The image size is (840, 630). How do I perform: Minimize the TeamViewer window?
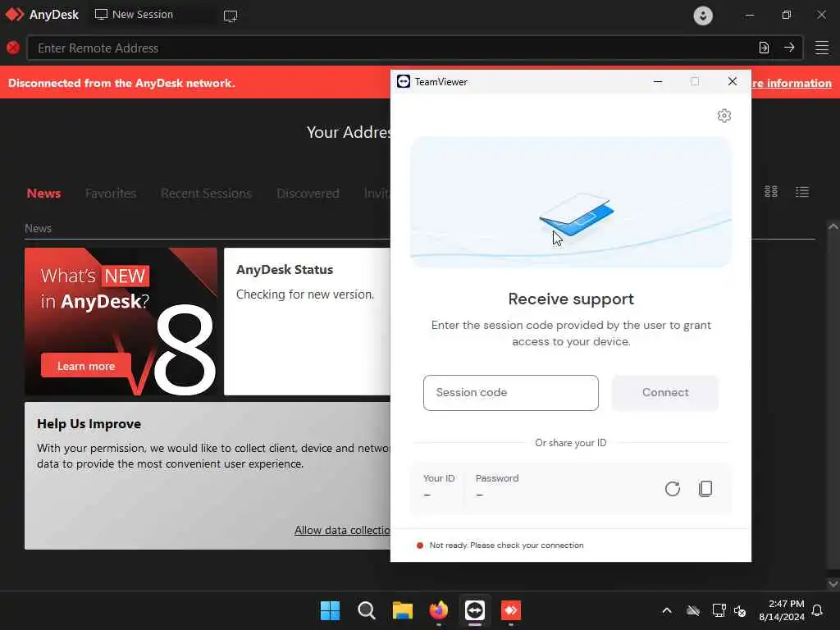point(658,81)
